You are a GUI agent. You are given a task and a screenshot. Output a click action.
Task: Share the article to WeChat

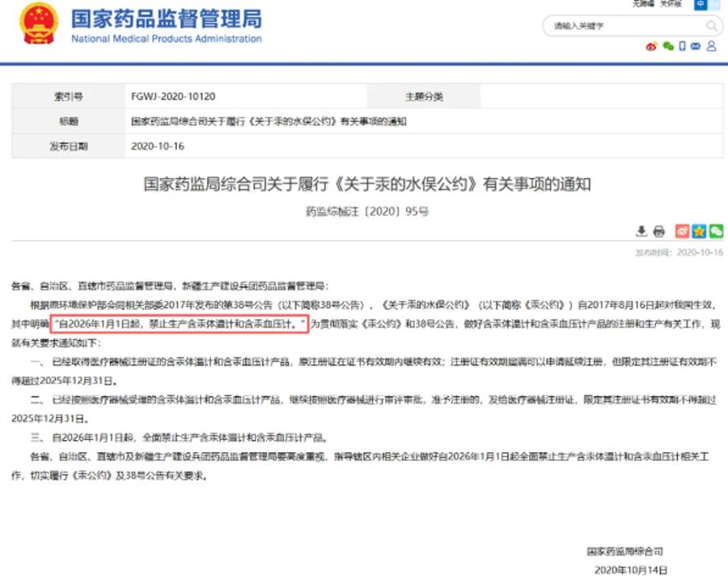[x=716, y=231]
